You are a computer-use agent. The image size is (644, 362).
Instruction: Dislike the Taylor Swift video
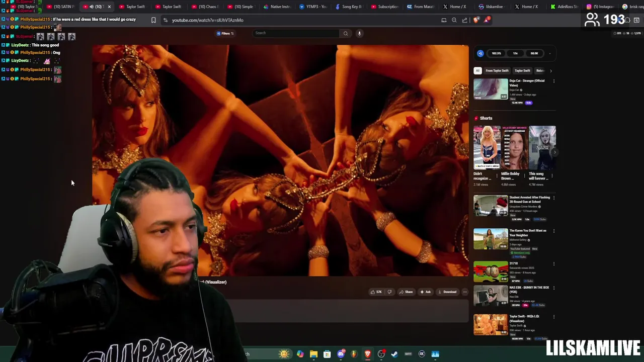tap(389, 292)
